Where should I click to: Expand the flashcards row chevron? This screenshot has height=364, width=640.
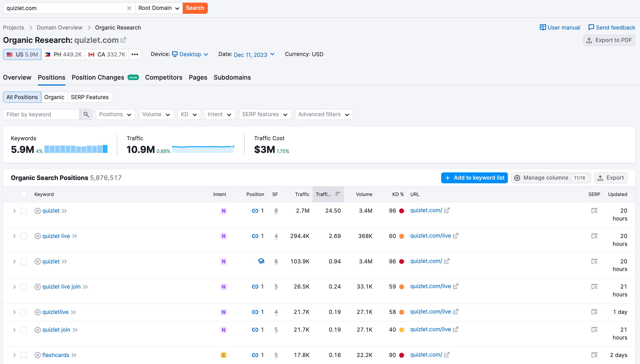14,355
